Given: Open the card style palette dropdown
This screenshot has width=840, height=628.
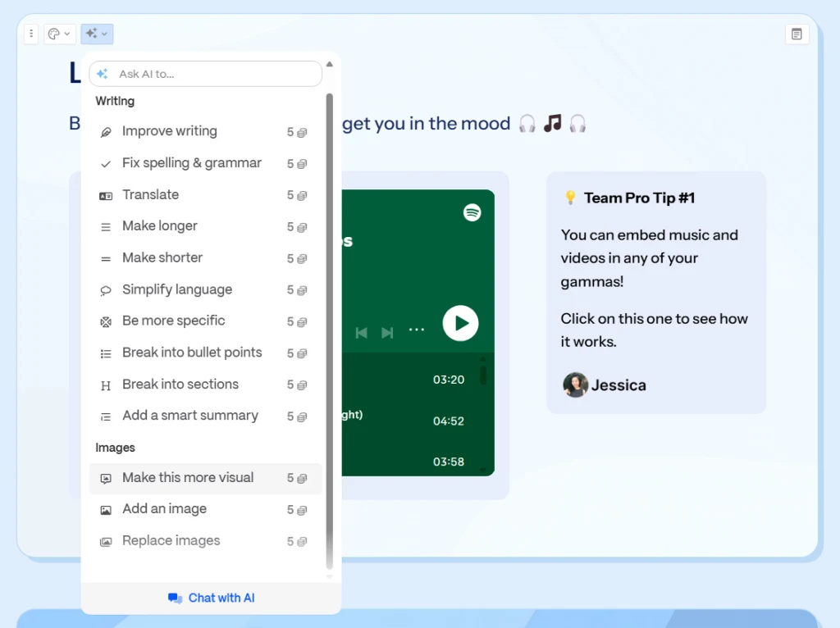Looking at the screenshot, I should tap(59, 34).
